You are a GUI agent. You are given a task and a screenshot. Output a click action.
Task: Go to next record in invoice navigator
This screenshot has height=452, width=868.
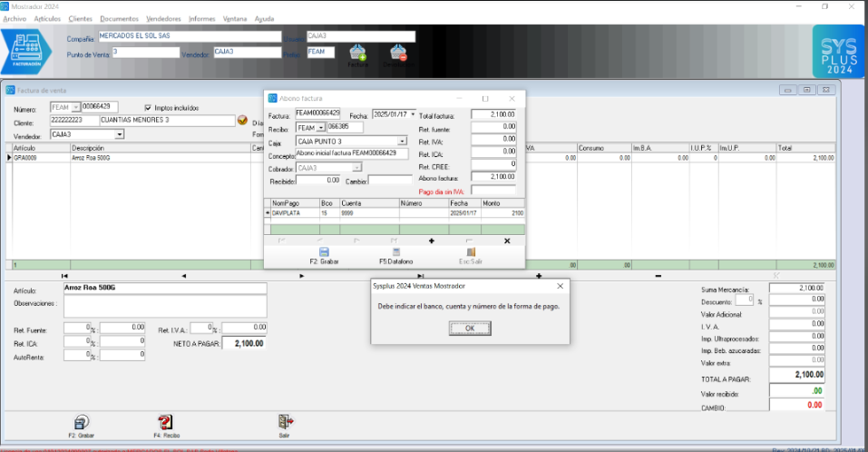(302, 276)
